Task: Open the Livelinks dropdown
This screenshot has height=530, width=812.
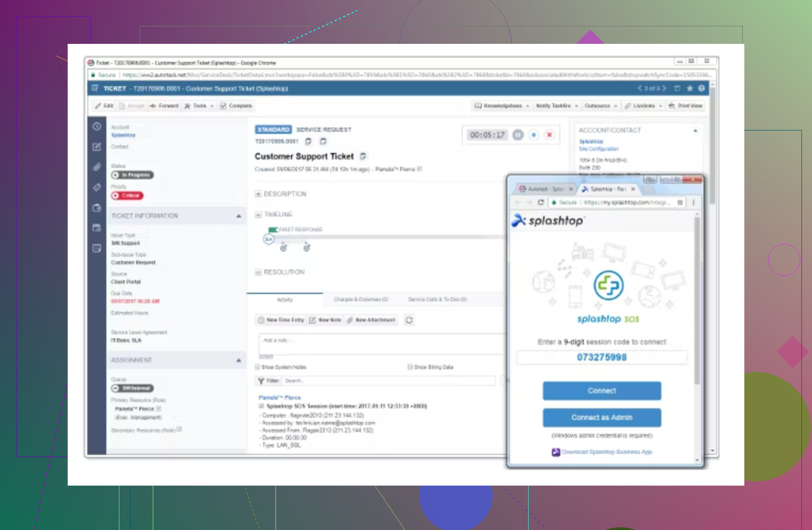Action: click(643, 106)
